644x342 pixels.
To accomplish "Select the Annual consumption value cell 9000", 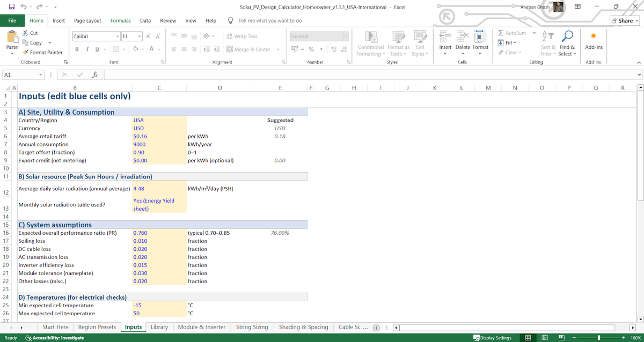I will pos(159,144).
